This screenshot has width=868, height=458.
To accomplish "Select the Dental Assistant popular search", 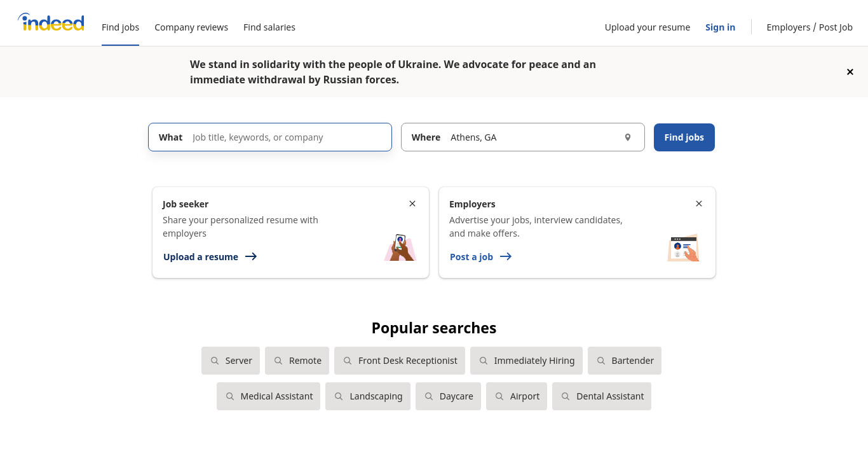I will click(x=602, y=396).
